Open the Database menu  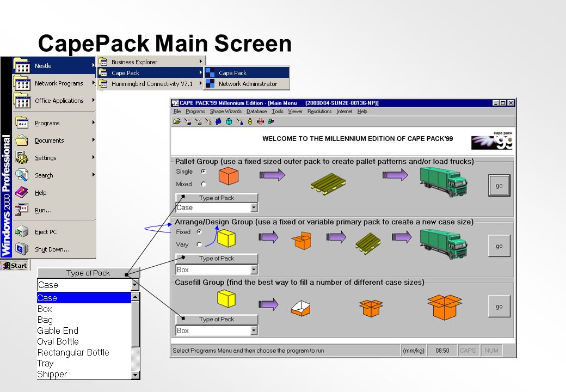pyautogui.click(x=257, y=112)
